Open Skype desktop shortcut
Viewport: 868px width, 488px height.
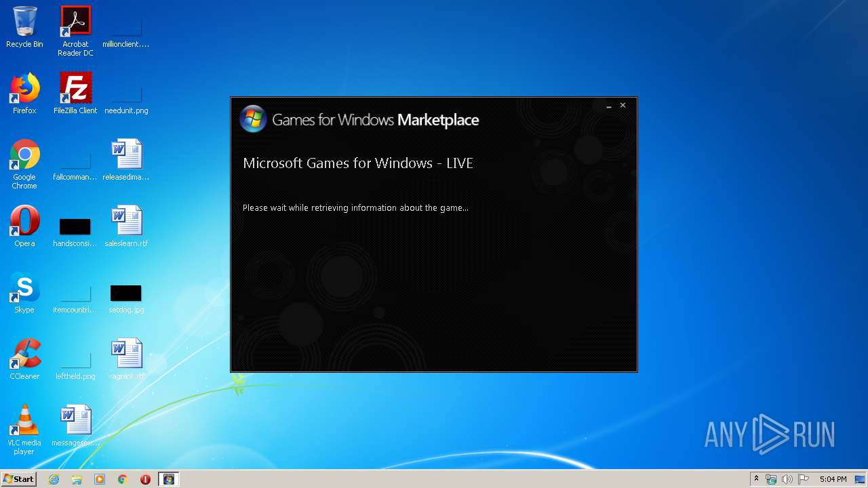point(24,293)
